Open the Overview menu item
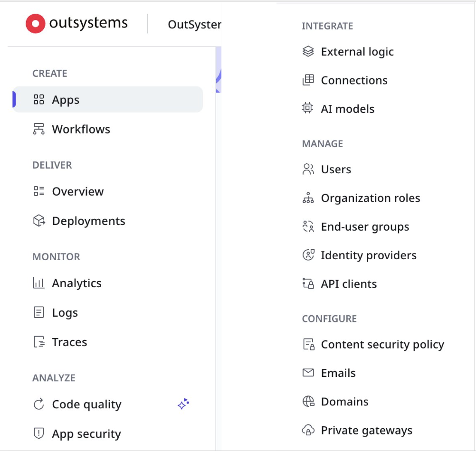 point(77,191)
